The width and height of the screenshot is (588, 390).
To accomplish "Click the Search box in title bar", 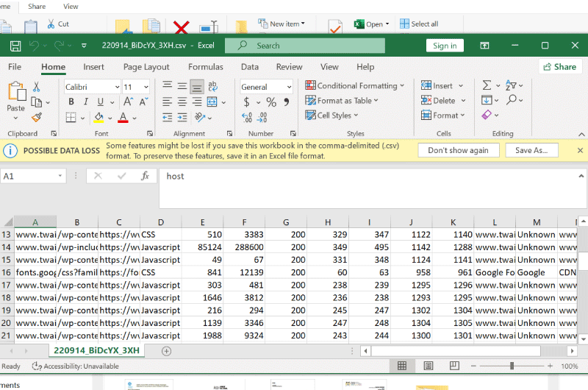I will 305,46.
